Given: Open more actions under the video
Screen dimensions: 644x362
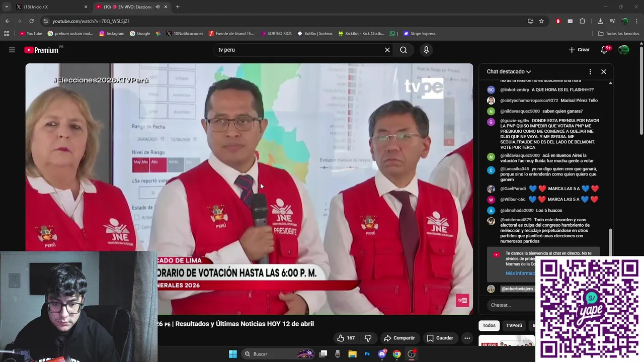Looking at the screenshot, I should pyautogui.click(x=467, y=338).
